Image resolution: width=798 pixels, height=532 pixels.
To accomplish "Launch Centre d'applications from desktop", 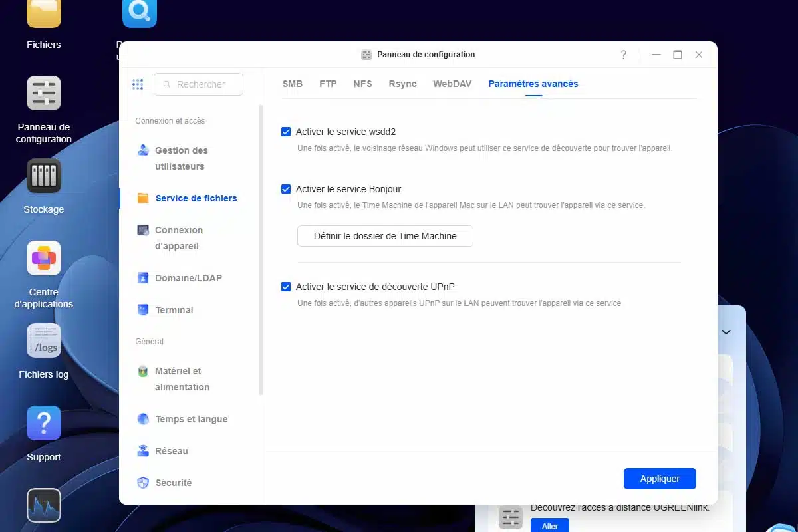I will 44,258.
